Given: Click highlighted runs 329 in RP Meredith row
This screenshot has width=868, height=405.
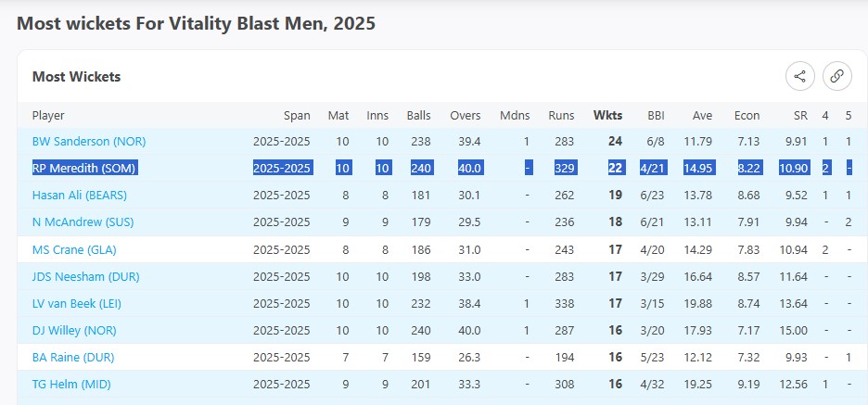Looking at the screenshot, I should [x=565, y=168].
